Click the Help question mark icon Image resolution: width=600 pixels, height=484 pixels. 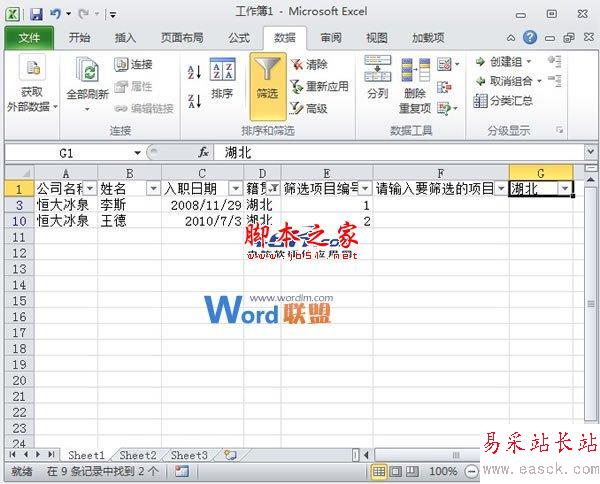pyautogui.click(x=530, y=37)
